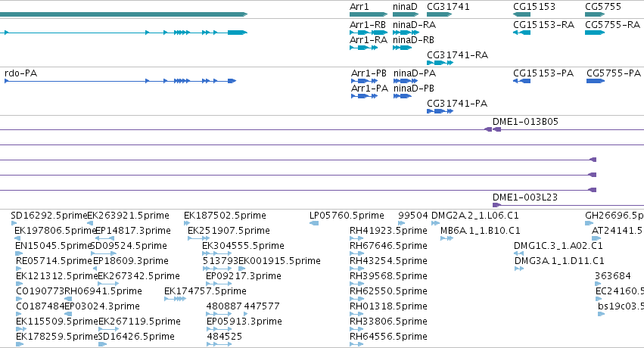
Task: Click the EK178259.5prime EST label
Action: click(x=57, y=337)
